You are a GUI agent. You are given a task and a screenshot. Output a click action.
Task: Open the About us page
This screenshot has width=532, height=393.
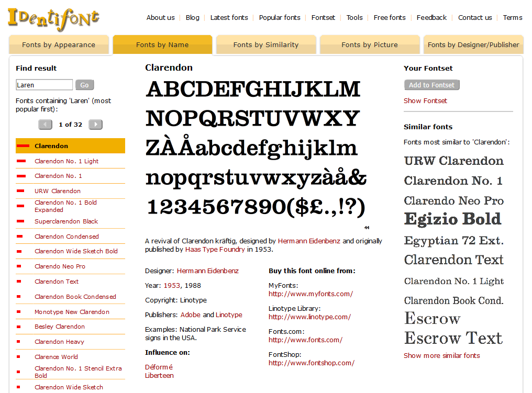160,18
